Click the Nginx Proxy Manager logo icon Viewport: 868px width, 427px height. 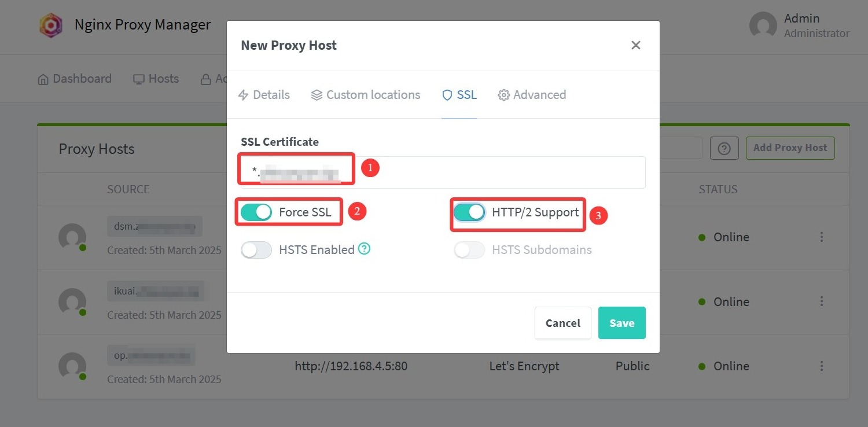[51, 26]
